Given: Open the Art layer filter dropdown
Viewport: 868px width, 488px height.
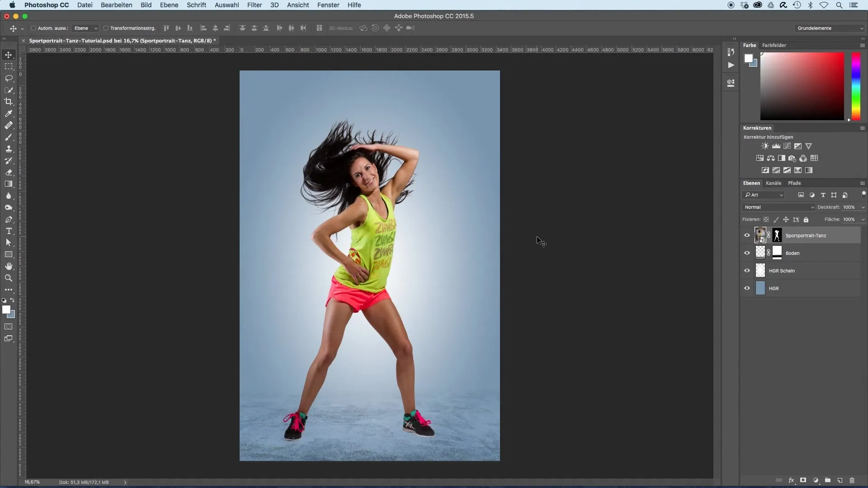Looking at the screenshot, I should (764, 195).
